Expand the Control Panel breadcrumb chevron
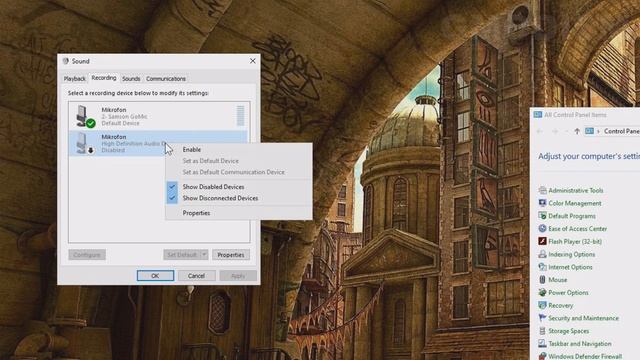 598,131
